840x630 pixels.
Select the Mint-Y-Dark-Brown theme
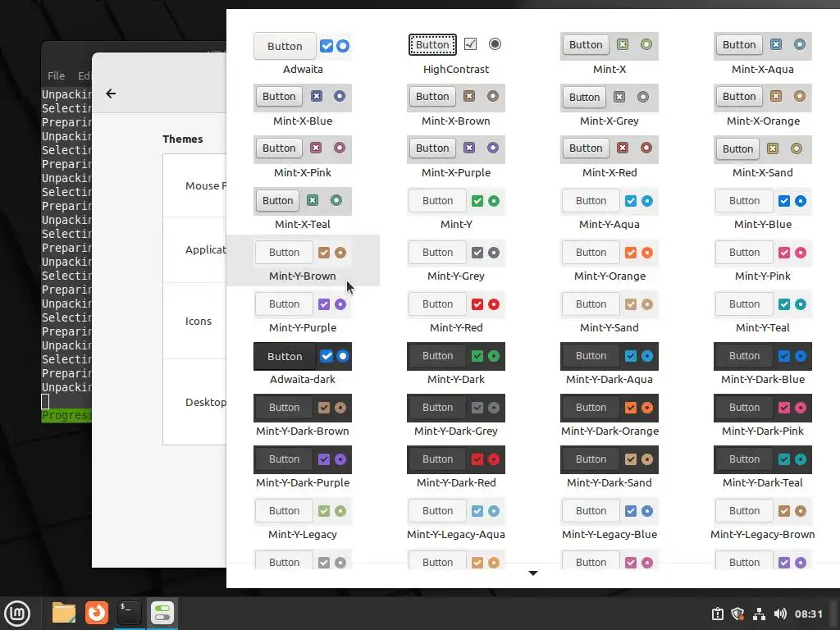303,416
